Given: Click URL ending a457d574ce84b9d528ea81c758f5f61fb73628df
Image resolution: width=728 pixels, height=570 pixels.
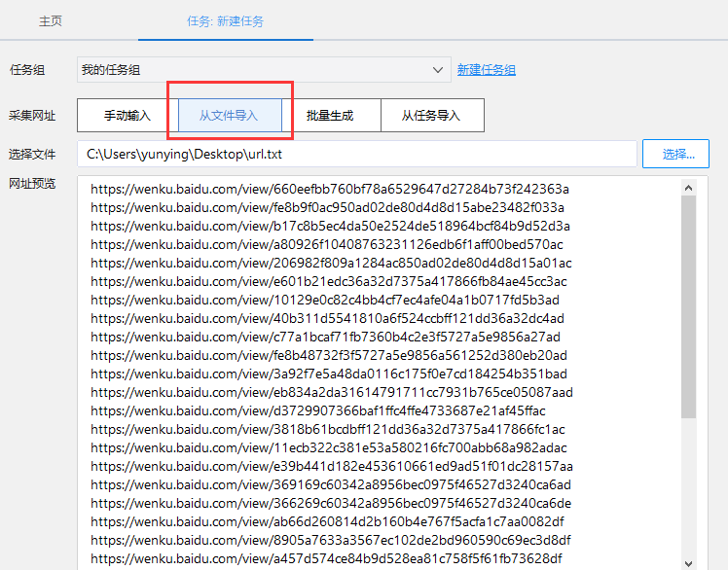Looking at the screenshot, I should tap(326, 559).
